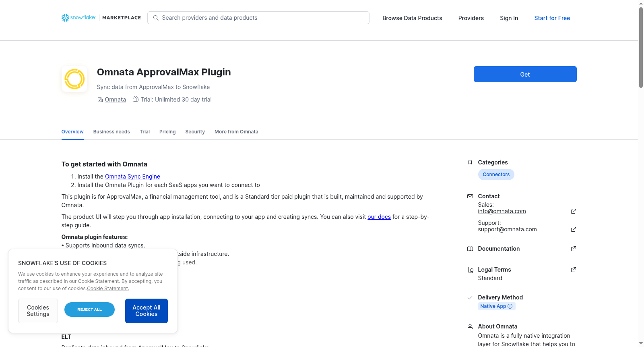Click the Delivery Method checkmark icon
The width and height of the screenshot is (644, 347).
(470, 297)
